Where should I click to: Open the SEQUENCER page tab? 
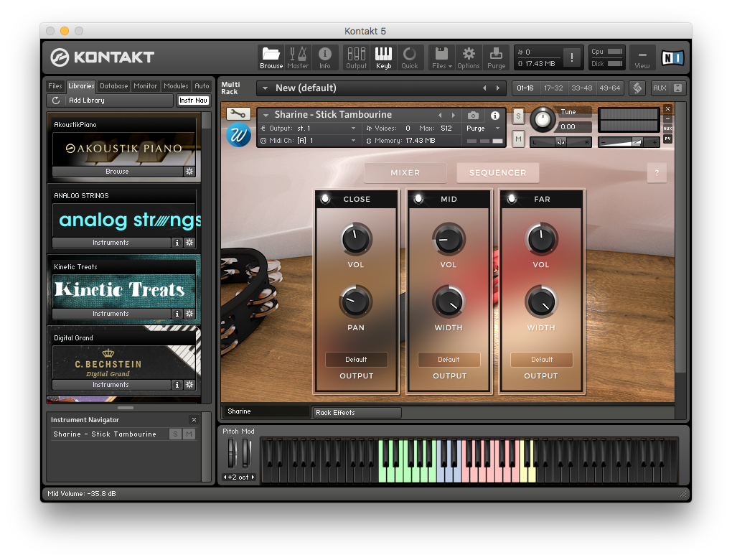497,173
